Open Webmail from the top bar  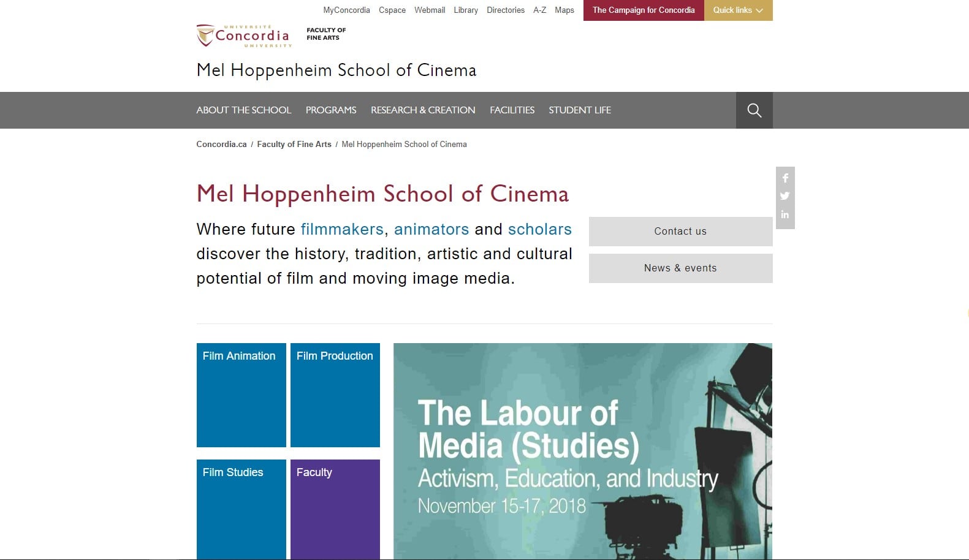coord(430,10)
